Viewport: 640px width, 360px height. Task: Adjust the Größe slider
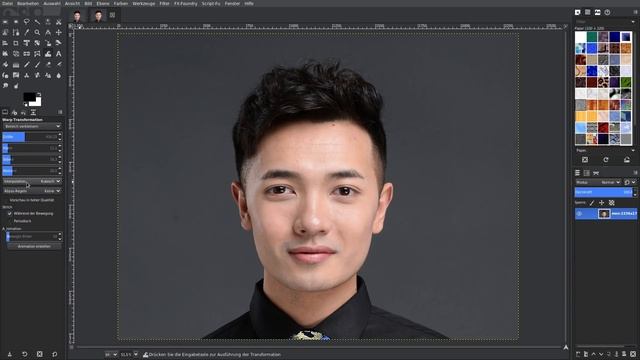tap(32, 137)
